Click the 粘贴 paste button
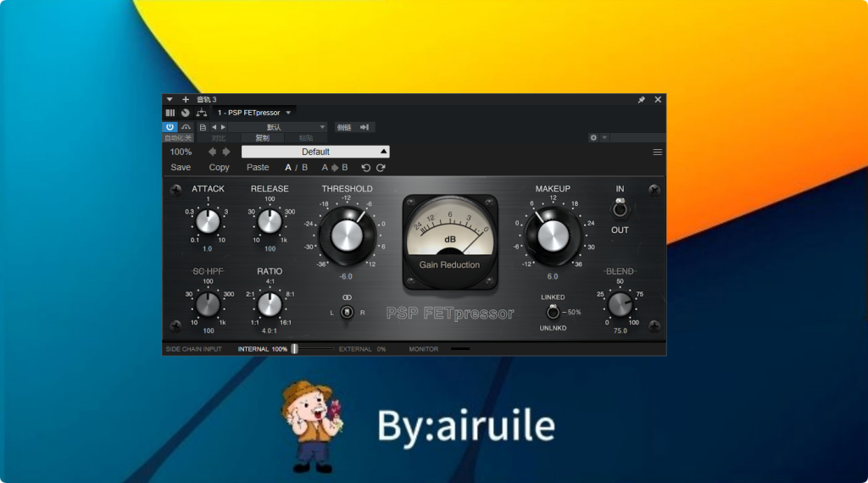868x483 pixels. tap(305, 138)
